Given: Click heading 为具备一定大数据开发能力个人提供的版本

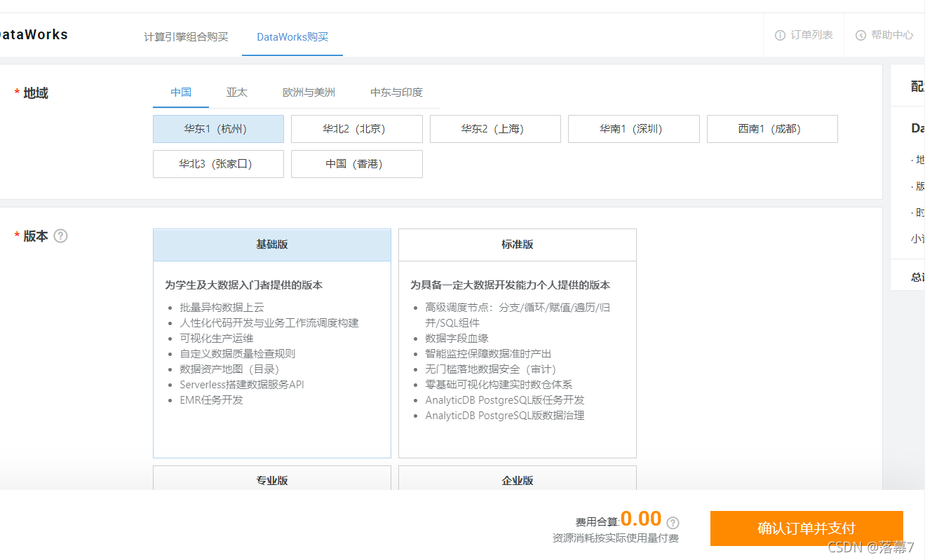Looking at the screenshot, I should [510, 285].
